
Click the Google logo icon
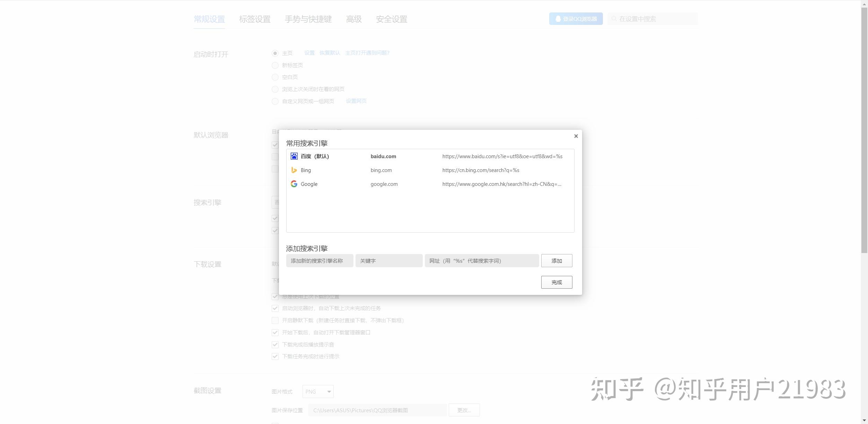click(x=294, y=184)
